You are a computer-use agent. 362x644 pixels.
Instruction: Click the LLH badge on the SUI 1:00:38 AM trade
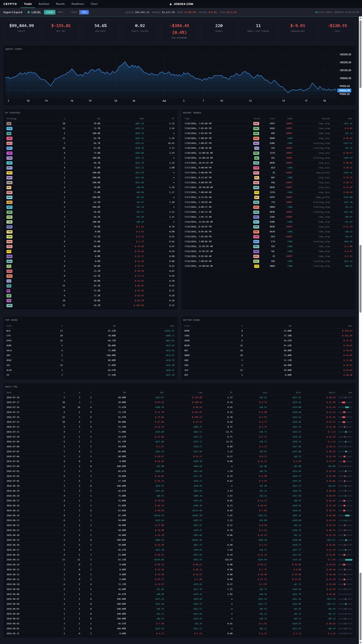tap(257, 148)
